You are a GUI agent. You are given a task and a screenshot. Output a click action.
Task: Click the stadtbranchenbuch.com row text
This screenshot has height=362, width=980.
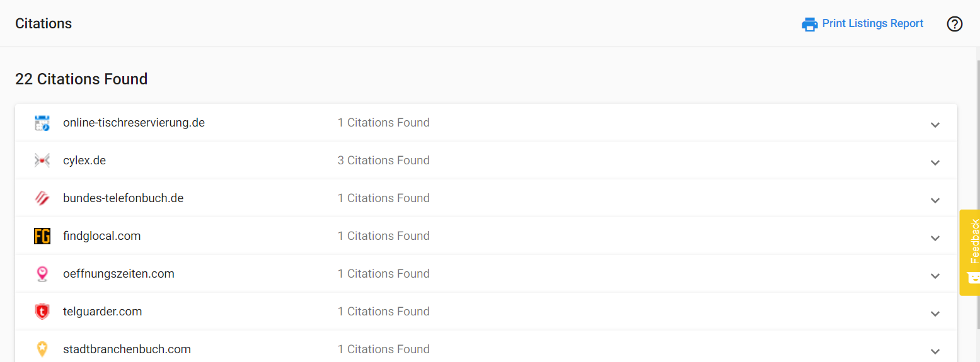(127, 349)
